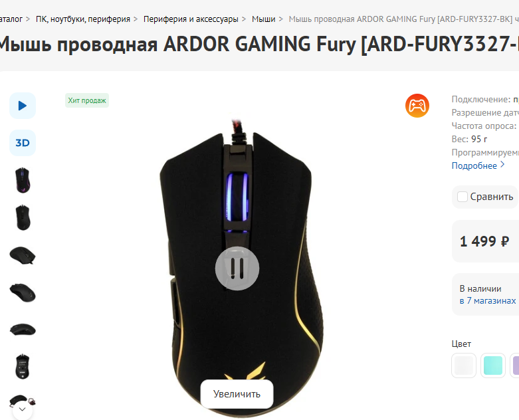
Task: Select thumbnail of mouse with RGB lighting
Action: click(x=23, y=180)
